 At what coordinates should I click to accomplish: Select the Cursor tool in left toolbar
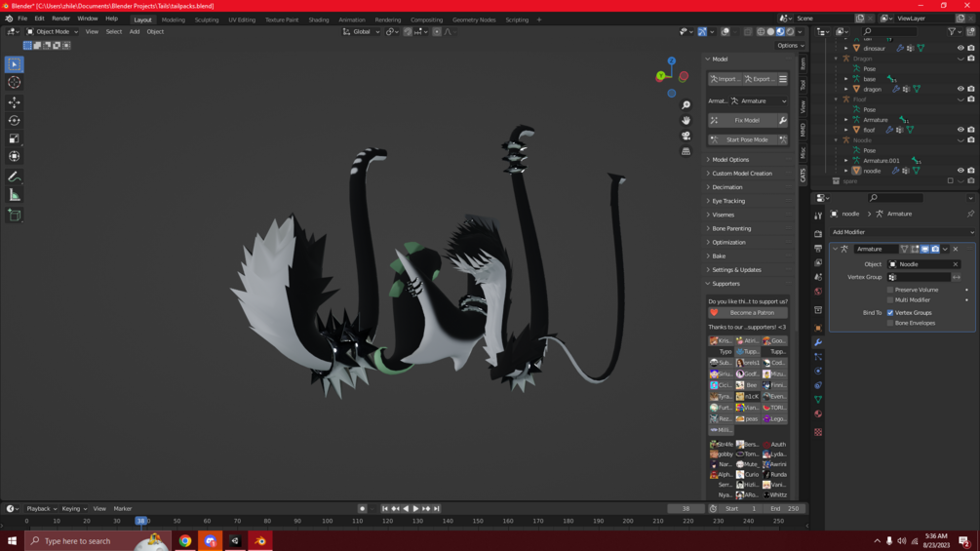[14, 83]
